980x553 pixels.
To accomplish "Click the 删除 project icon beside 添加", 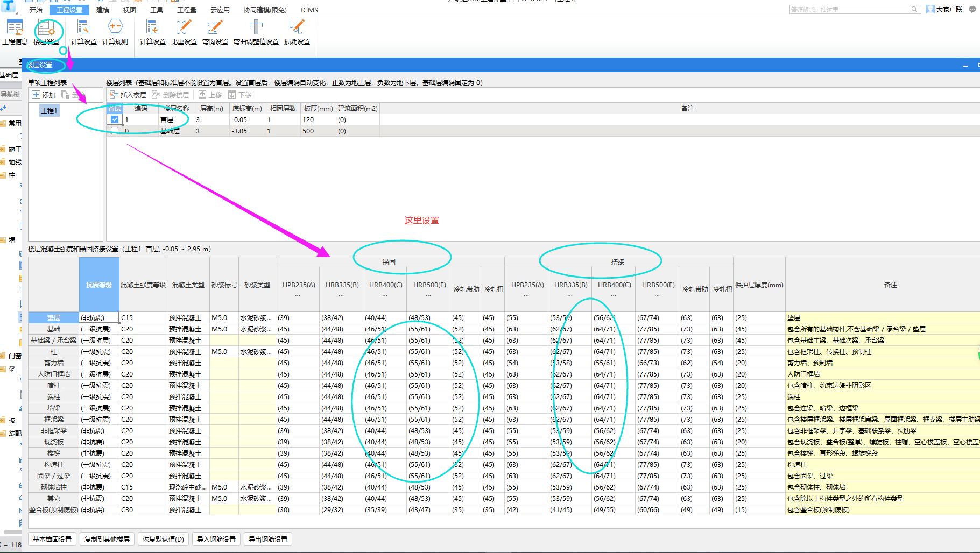I will coord(66,95).
